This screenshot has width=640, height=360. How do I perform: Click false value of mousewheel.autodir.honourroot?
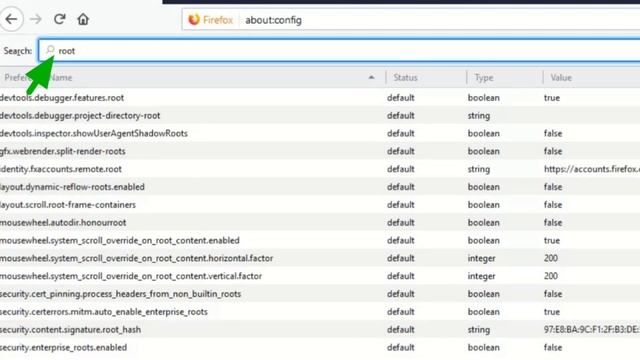tap(553, 222)
